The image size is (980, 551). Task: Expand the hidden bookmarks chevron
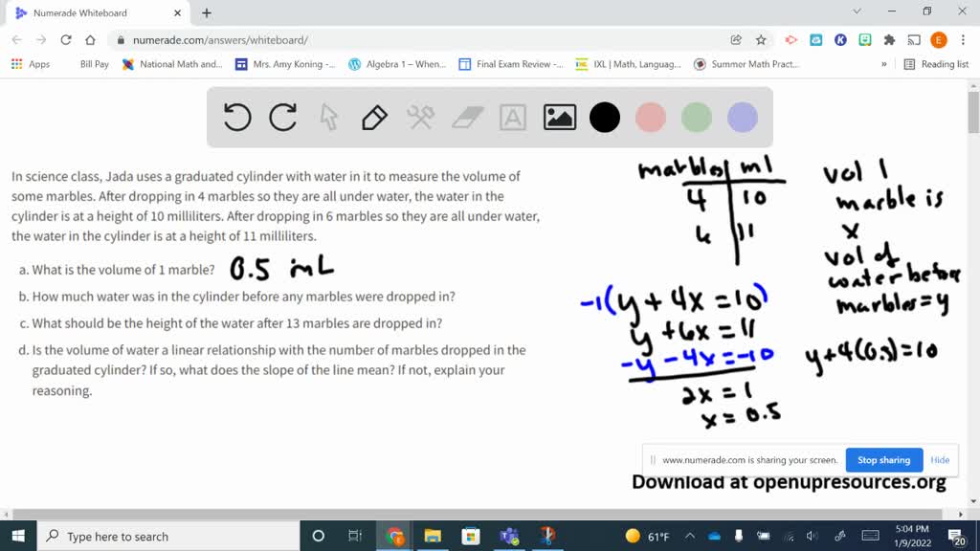point(883,64)
